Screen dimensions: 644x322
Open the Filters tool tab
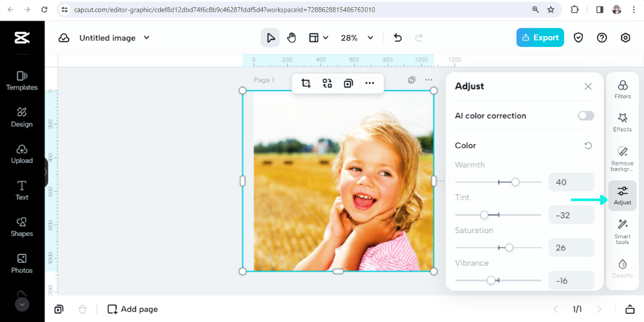tap(623, 89)
